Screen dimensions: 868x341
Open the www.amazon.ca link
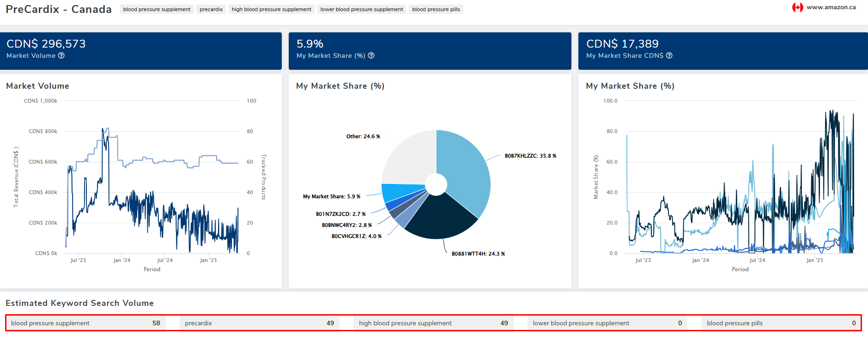pyautogui.click(x=831, y=7)
